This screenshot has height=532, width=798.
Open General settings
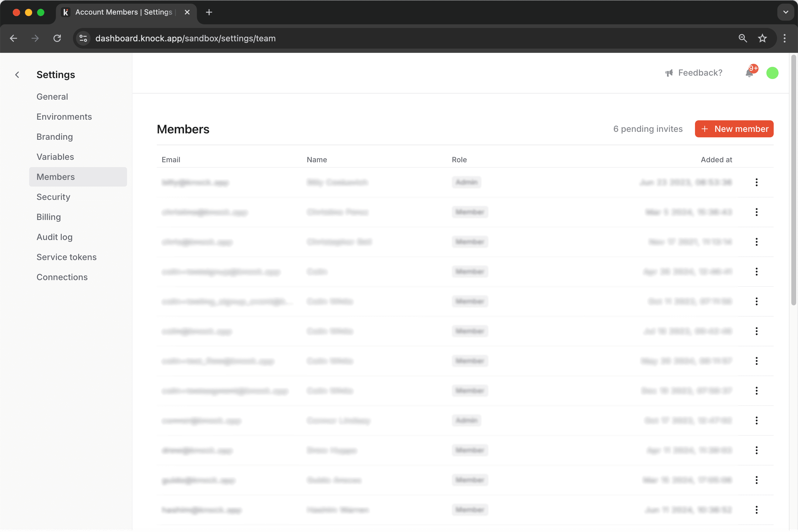tap(52, 96)
